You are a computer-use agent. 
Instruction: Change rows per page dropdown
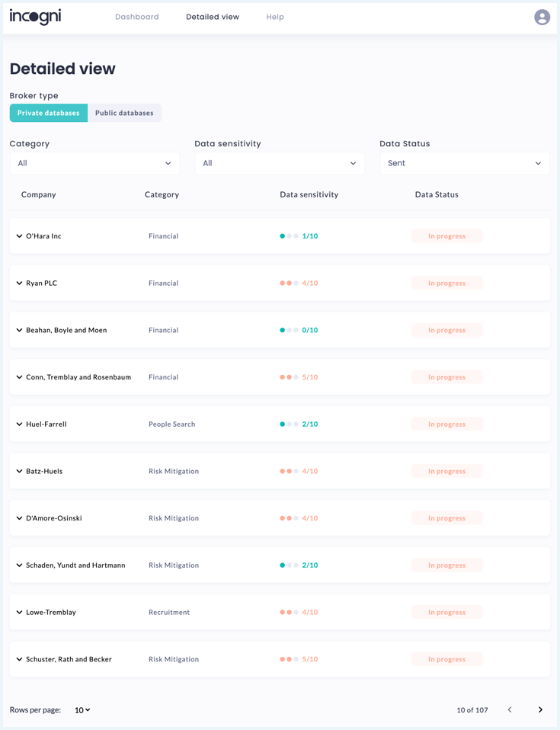click(x=82, y=710)
